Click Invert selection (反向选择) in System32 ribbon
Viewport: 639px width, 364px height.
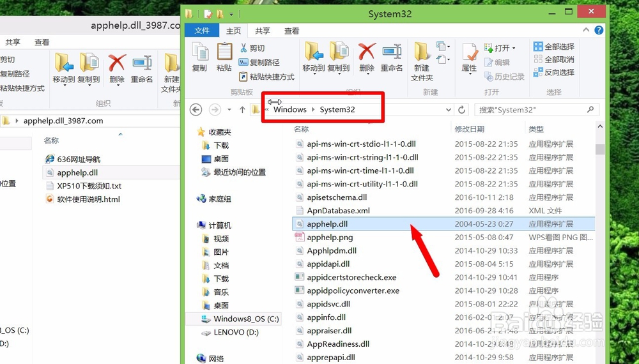click(554, 72)
